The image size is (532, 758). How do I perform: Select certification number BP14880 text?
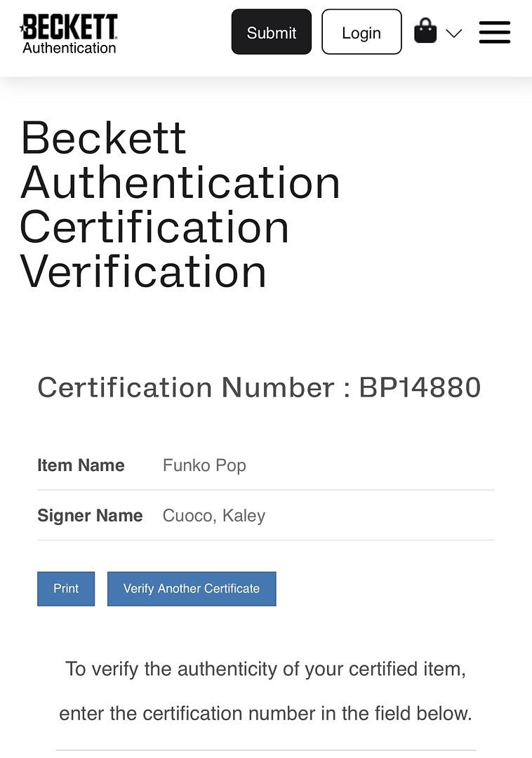coord(420,387)
